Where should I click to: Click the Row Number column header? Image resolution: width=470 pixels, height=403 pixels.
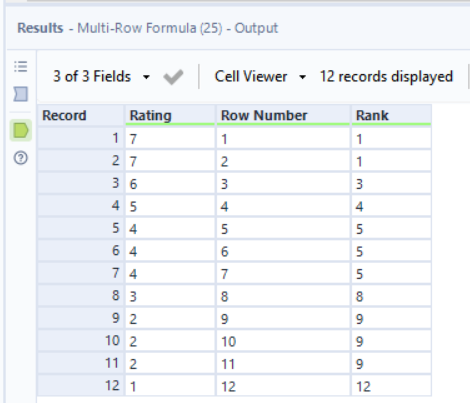pos(283,115)
